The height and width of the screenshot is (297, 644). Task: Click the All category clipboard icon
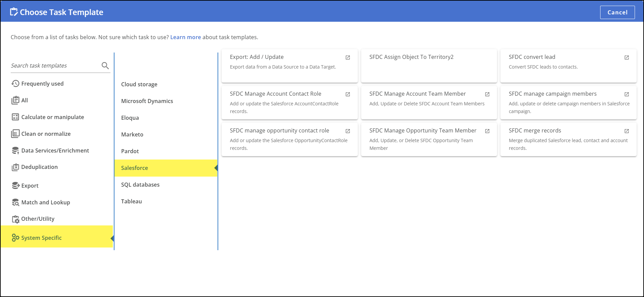coord(15,100)
